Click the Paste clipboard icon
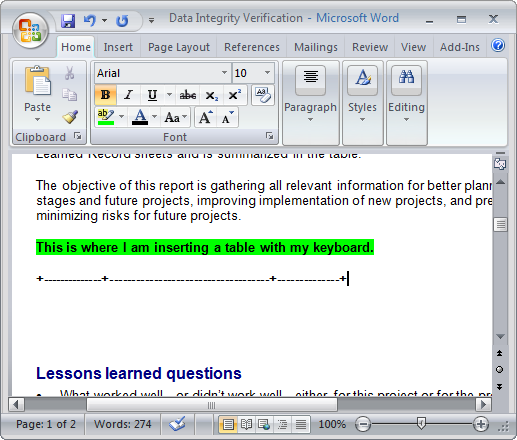This screenshot has width=517, height=440. pos(38,80)
